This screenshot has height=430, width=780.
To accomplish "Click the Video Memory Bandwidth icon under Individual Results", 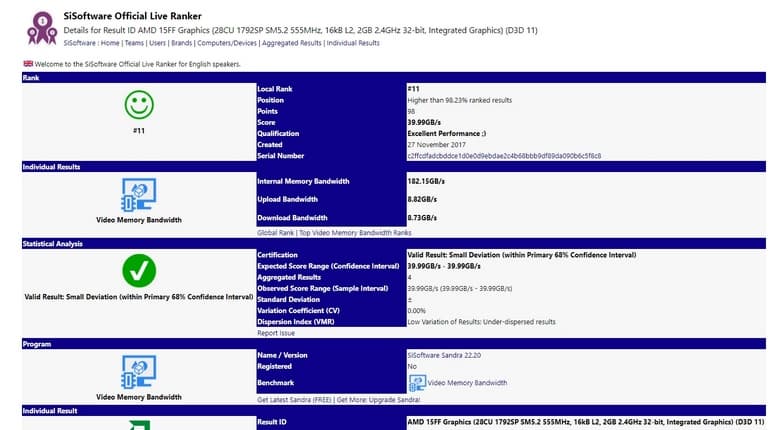I will click(x=139, y=195).
